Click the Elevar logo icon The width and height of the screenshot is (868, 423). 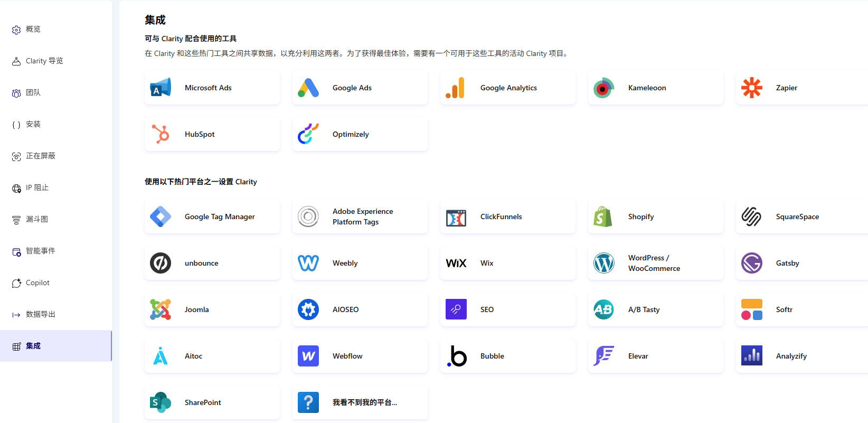[x=604, y=356]
